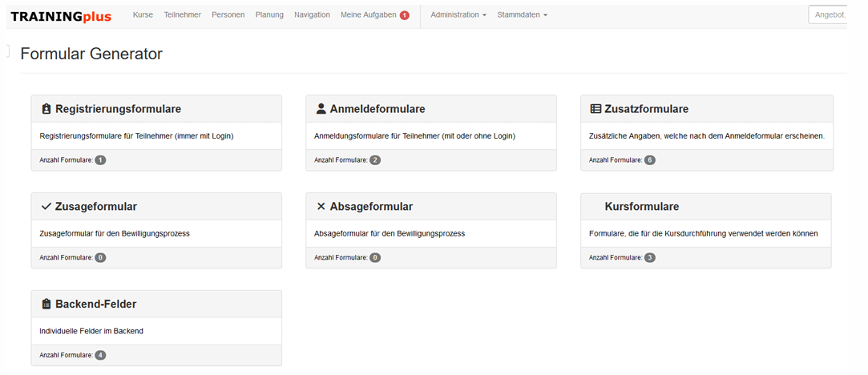Image resolution: width=868 pixels, height=375 pixels.
Task: Click text 'Anmeldungsformulare für Teilnehmer (mit oder ohne Login)'
Action: point(414,136)
